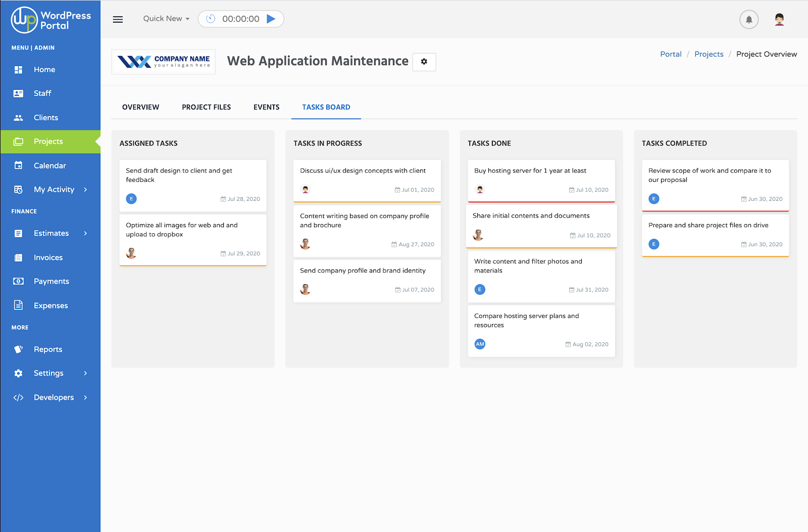Open the Reports sidebar item
The height and width of the screenshot is (532, 808).
[x=48, y=349]
